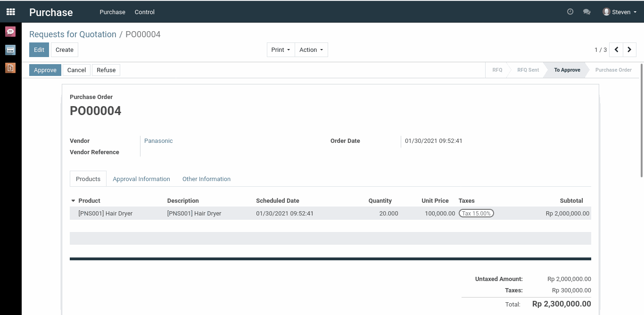The width and height of the screenshot is (644, 315).
Task: Open the conversations speech bubble icon
Action: 586,12
